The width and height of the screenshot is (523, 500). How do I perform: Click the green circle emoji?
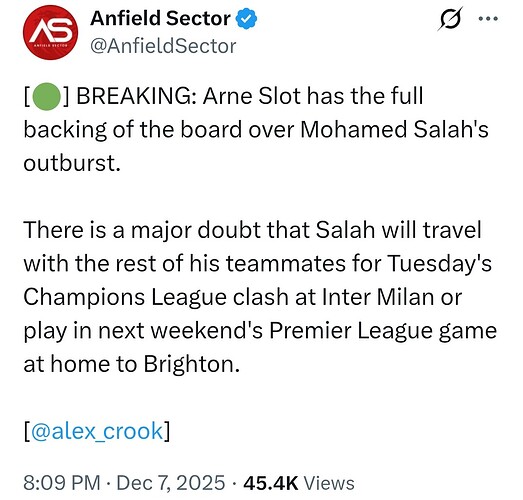click(x=47, y=96)
